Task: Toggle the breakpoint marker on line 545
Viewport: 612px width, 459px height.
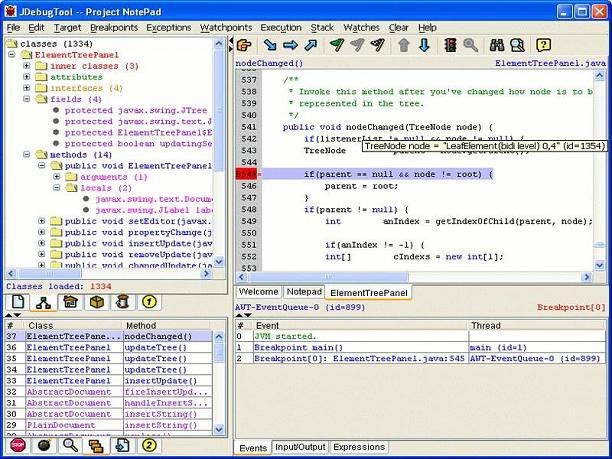Action: (245, 174)
